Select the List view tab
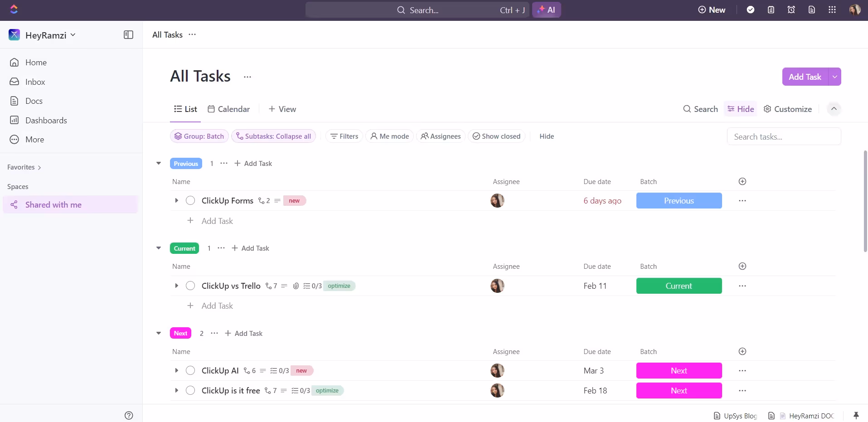868x422 pixels. tap(185, 109)
